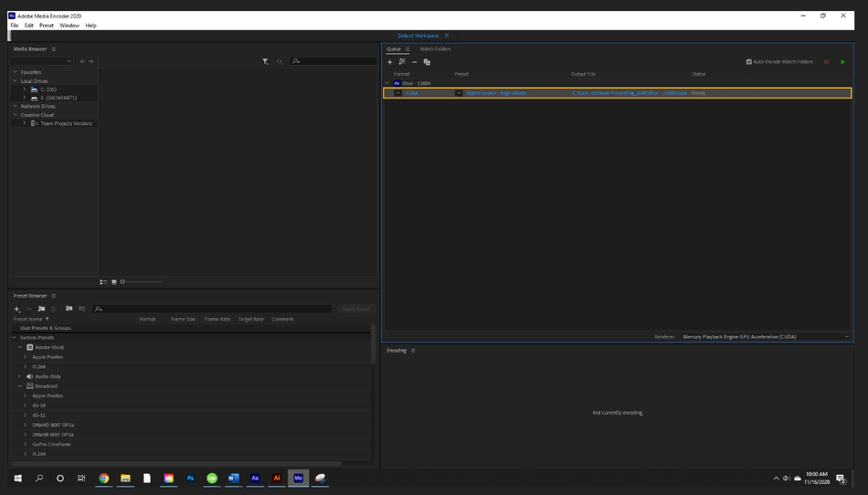Click the Default Workspace label

[418, 36]
